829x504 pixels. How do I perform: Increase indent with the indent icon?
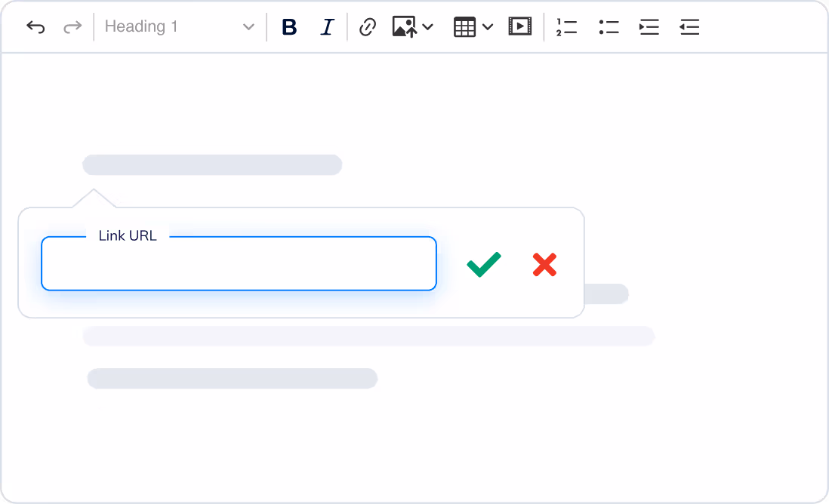[x=649, y=27]
